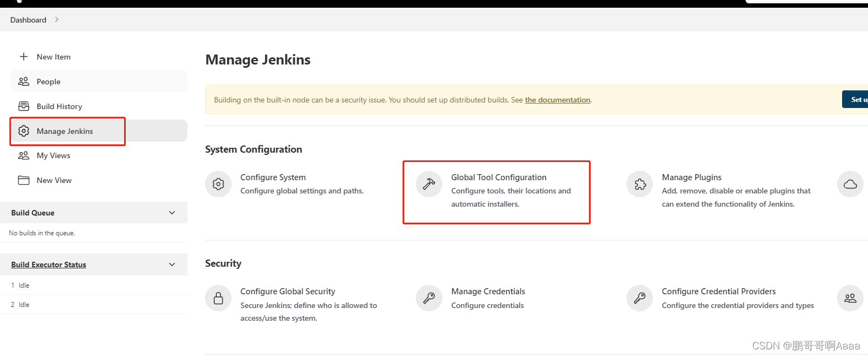Open Global Tool Configuration
The height and width of the screenshot is (356, 868).
(x=499, y=177)
